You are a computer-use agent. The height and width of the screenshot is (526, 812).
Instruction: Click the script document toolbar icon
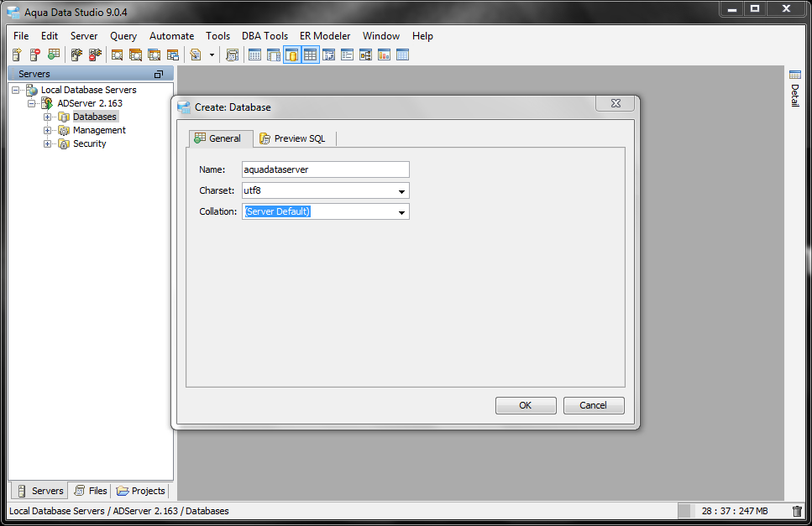click(x=195, y=55)
